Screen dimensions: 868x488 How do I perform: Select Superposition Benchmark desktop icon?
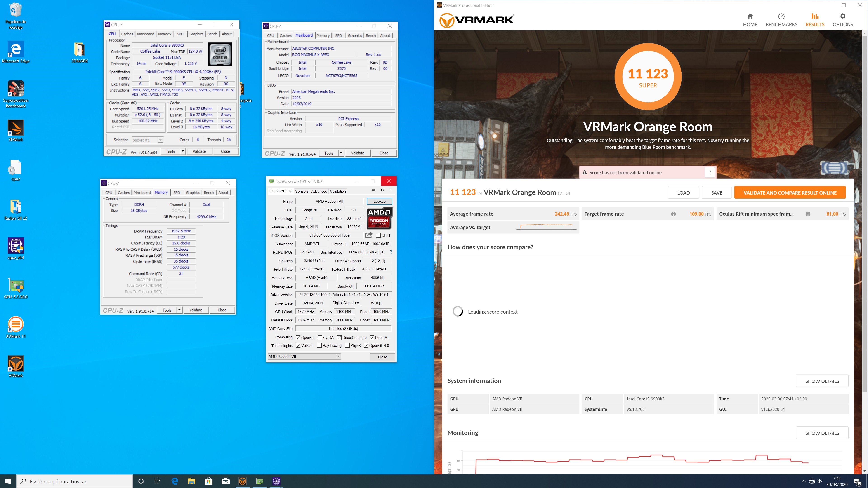point(16,94)
